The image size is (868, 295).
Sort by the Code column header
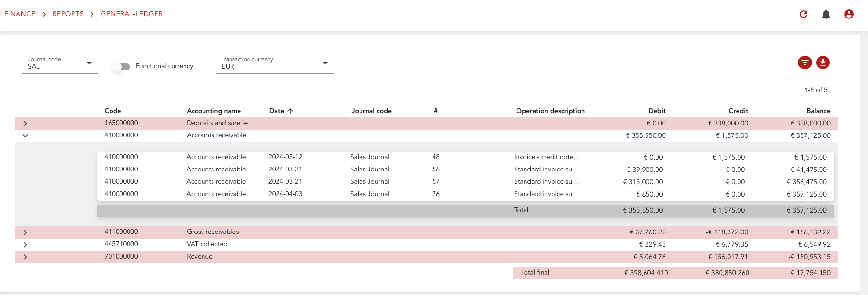tap(113, 111)
